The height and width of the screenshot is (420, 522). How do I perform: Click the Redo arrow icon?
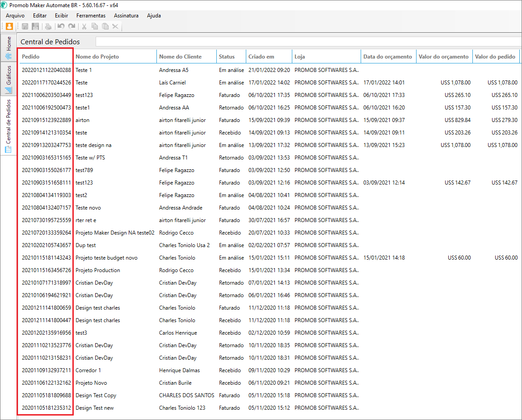coord(72,26)
